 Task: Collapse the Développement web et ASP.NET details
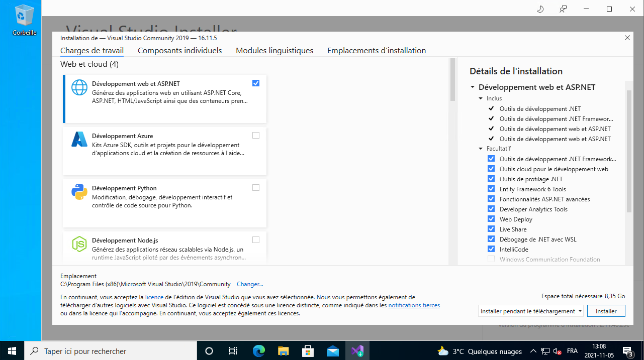tap(473, 87)
